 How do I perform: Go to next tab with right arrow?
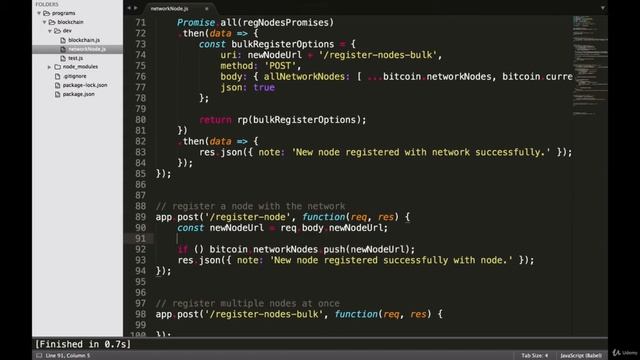pos(136,8)
